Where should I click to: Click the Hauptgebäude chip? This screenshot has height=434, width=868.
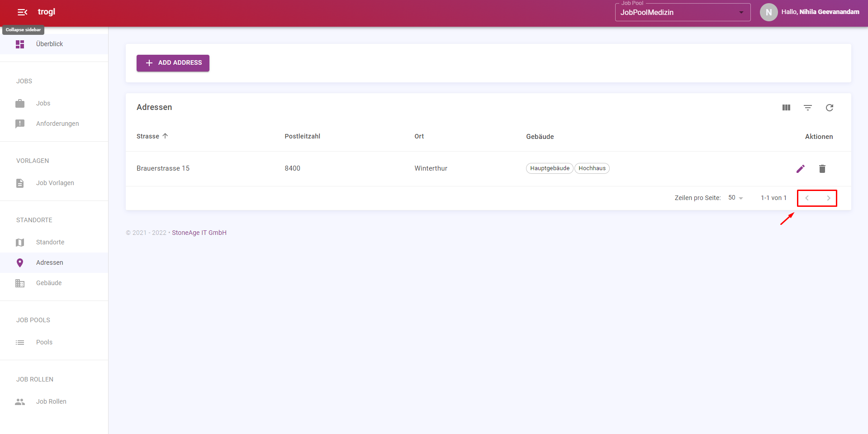[x=550, y=168]
